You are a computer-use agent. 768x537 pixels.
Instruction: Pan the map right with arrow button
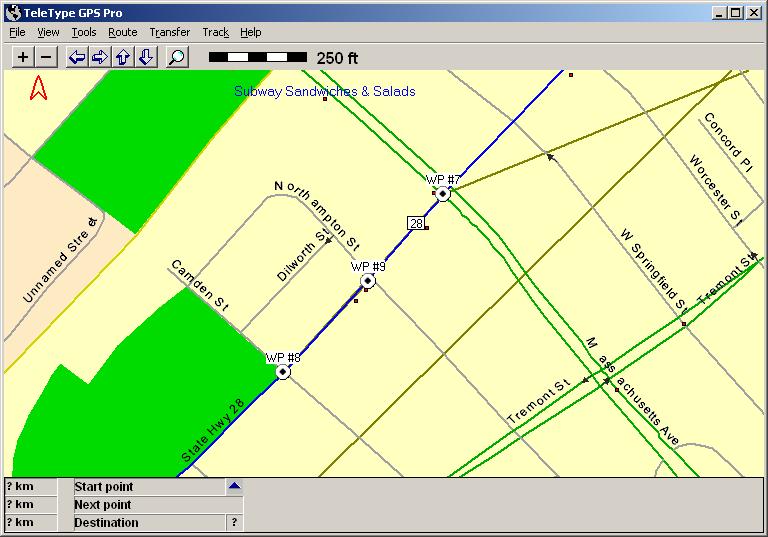[100, 57]
